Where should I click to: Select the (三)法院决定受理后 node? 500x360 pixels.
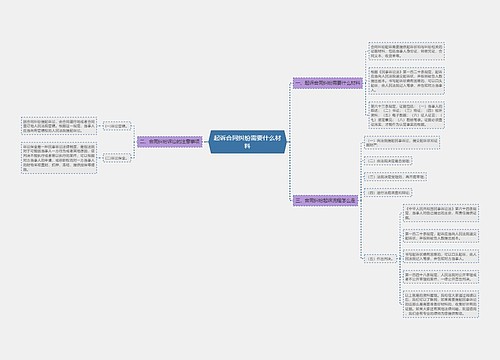395,177
